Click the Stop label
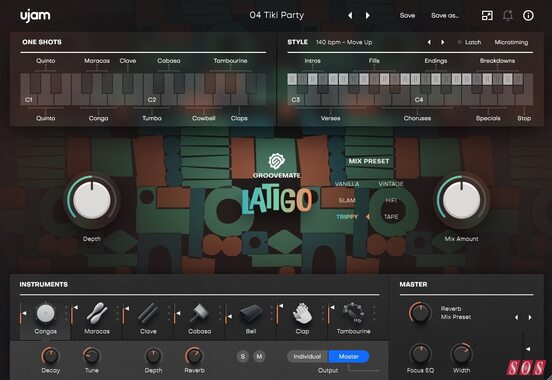 524,118
